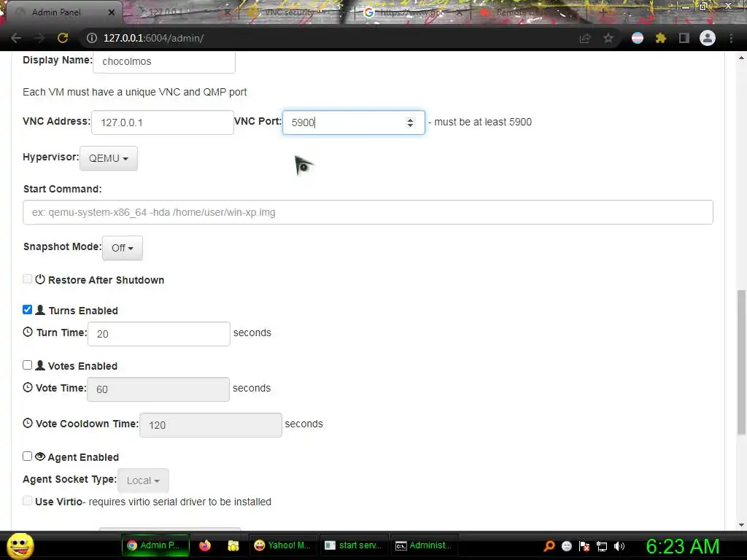Click the clock icon beside Turn Time
Image resolution: width=747 pixels, height=560 pixels.
pos(28,332)
